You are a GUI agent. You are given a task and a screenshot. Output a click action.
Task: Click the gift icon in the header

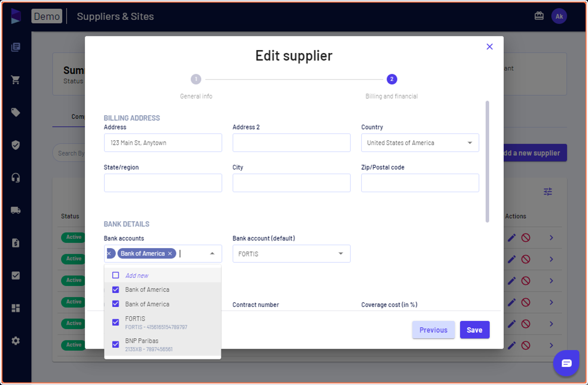pyautogui.click(x=539, y=16)
